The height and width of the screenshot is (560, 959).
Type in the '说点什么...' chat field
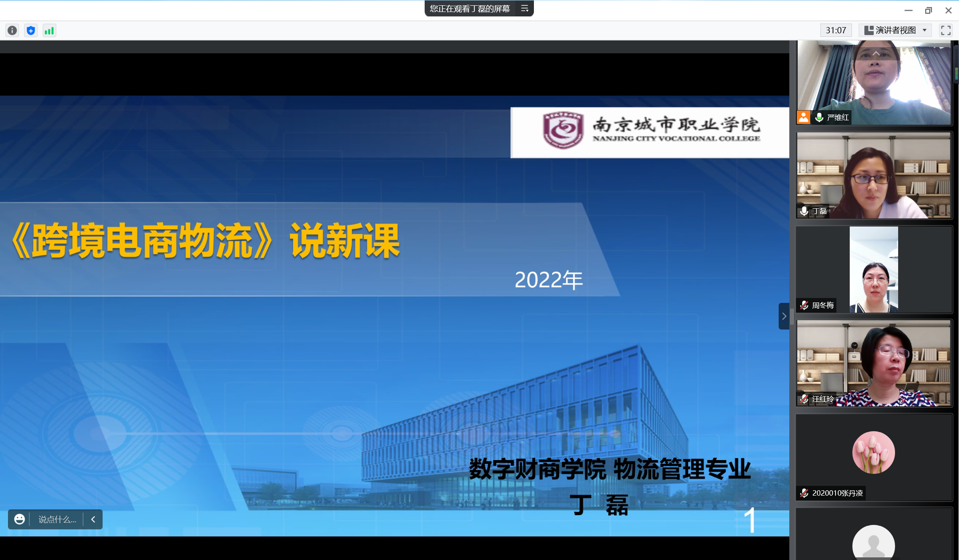click(x=57, y=519)
